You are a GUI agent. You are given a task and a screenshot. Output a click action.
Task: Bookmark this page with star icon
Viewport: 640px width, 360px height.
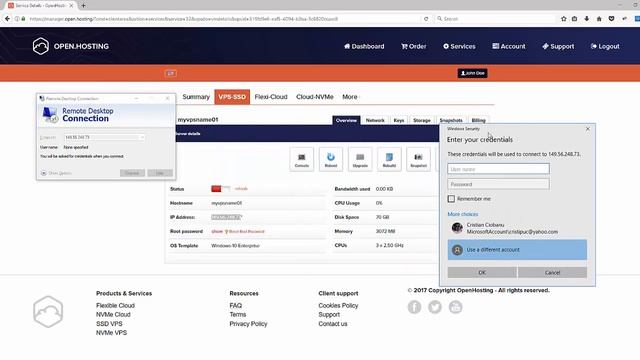click(x=564, y=19)
